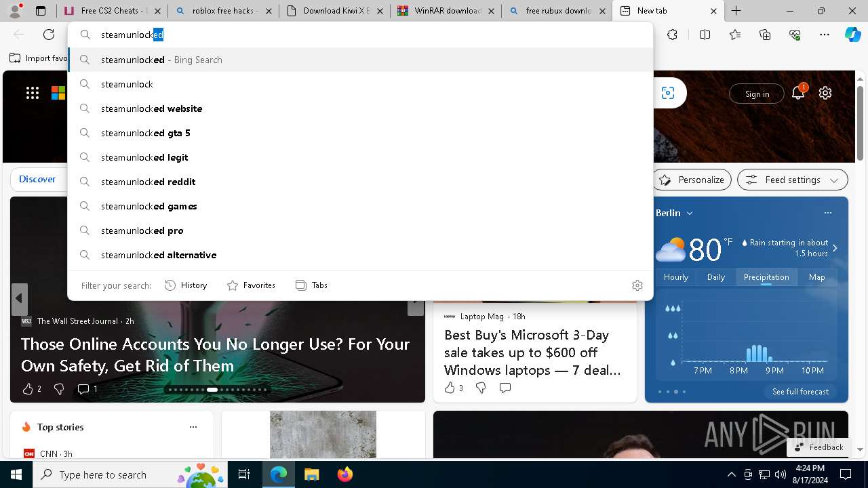The height and width of the screenshot is (488, 868).
Task: Open the volume icon in system tray
Action: (780, 474)
